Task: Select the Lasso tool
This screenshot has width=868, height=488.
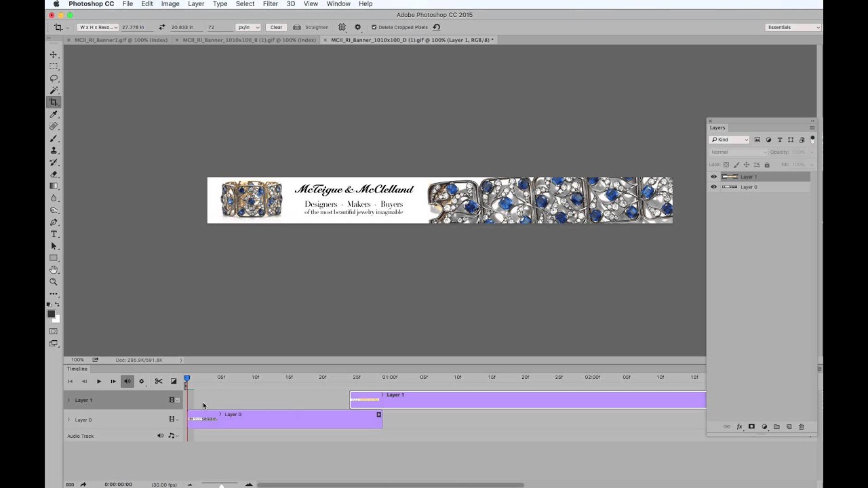Action: [x=54, y=79]
